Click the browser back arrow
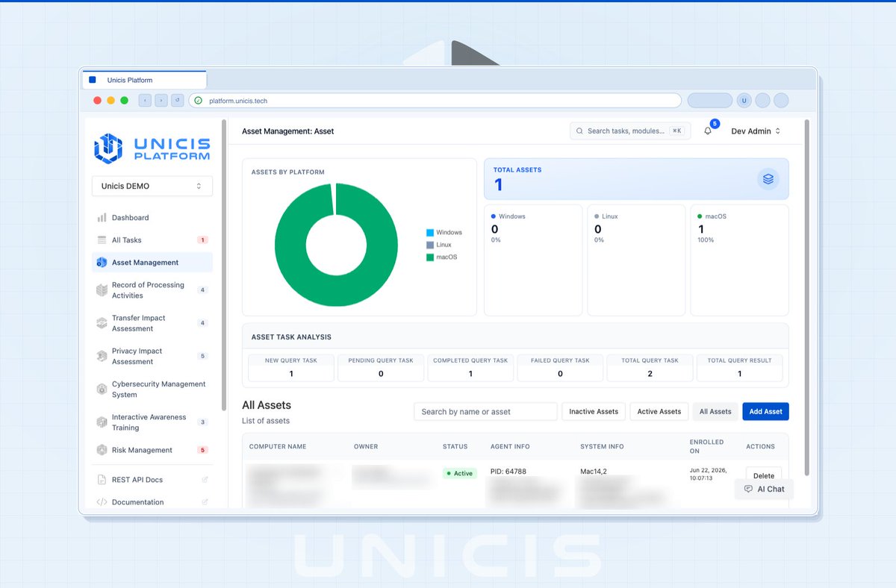This screenshot has height=588, width=896. 145,100
